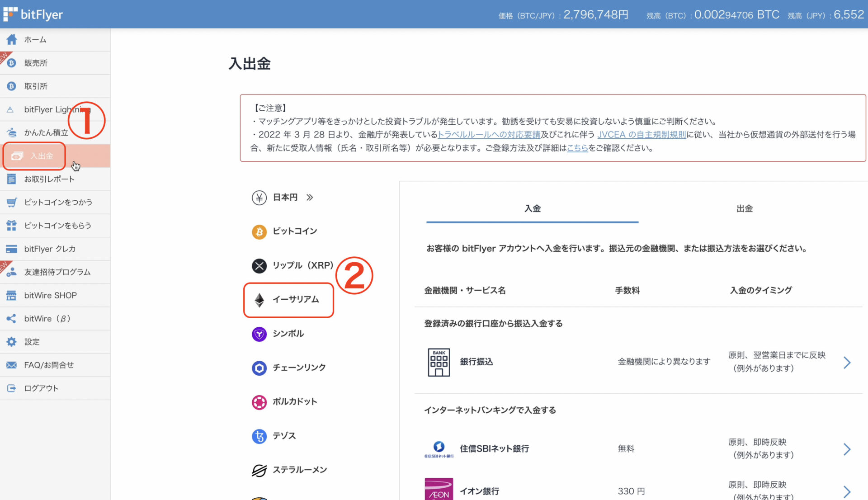The image size is (868, 500).
Task: Open 住信SBIネット銀行 row chevron arrow
Action: click(847, 449)
